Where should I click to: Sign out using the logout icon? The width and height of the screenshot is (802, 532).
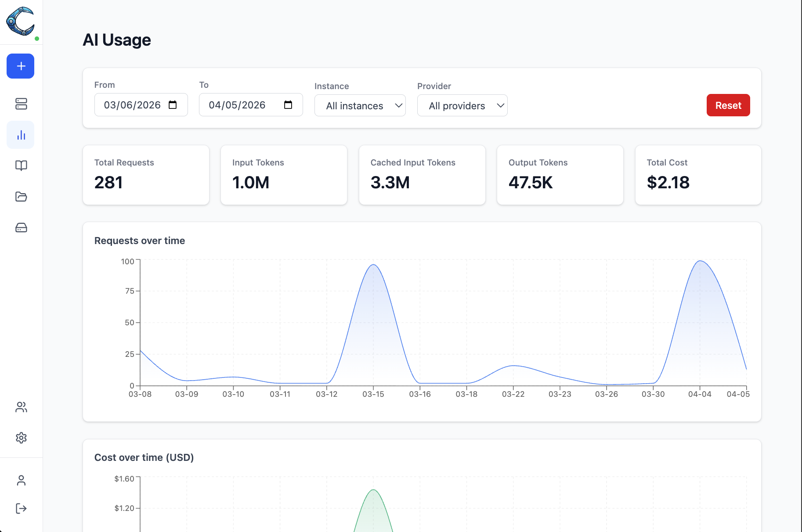pyautogui.click(x=20, y=508)
